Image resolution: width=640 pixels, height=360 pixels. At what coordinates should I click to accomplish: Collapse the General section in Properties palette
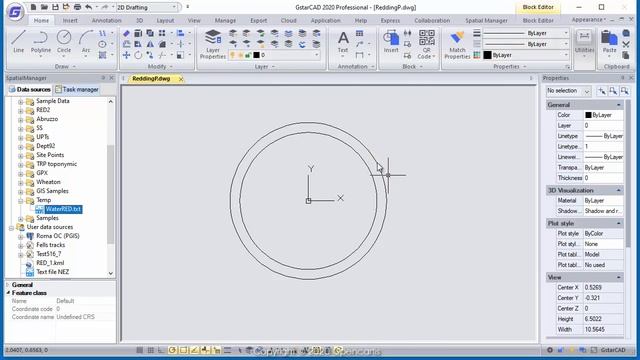point(618,105)
